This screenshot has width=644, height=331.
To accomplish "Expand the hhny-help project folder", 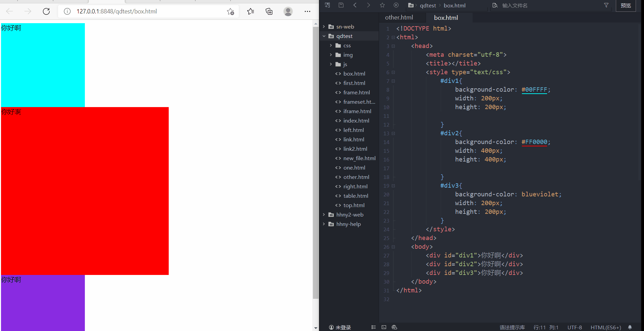I will click(324, 224).
